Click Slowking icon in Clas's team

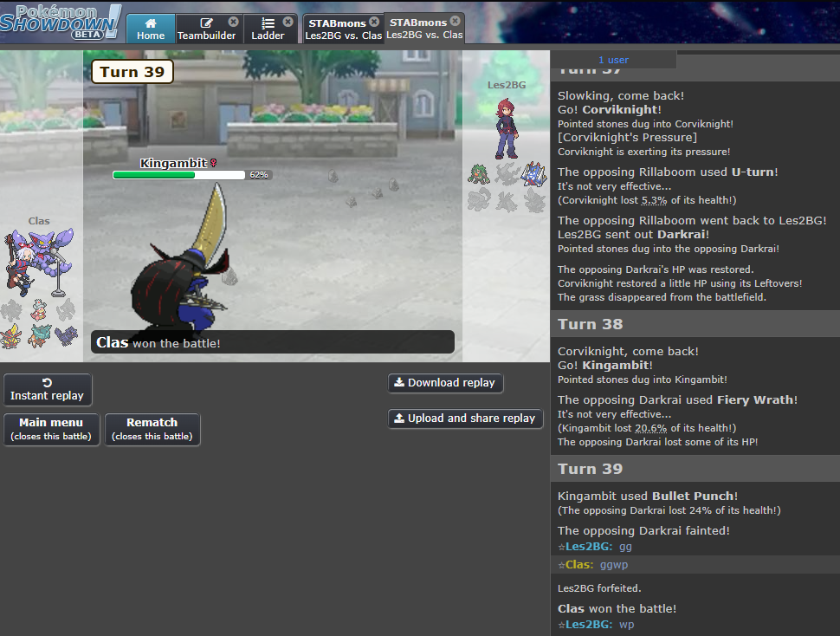(39, 310)
